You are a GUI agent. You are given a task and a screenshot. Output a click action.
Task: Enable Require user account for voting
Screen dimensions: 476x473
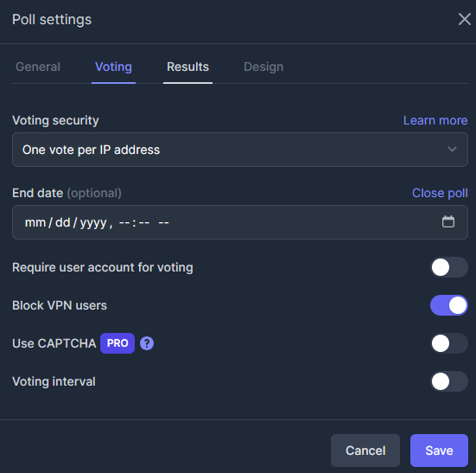coord(449,267)
